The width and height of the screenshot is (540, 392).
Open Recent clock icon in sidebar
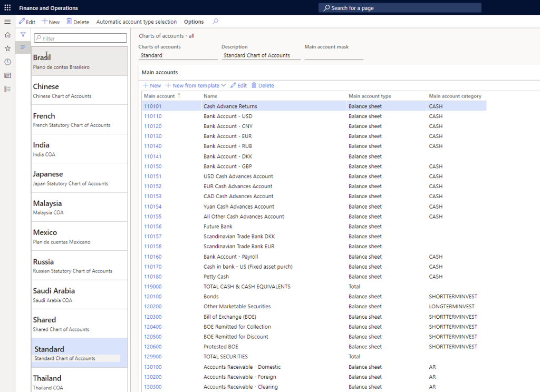click(x=7, y=62)
